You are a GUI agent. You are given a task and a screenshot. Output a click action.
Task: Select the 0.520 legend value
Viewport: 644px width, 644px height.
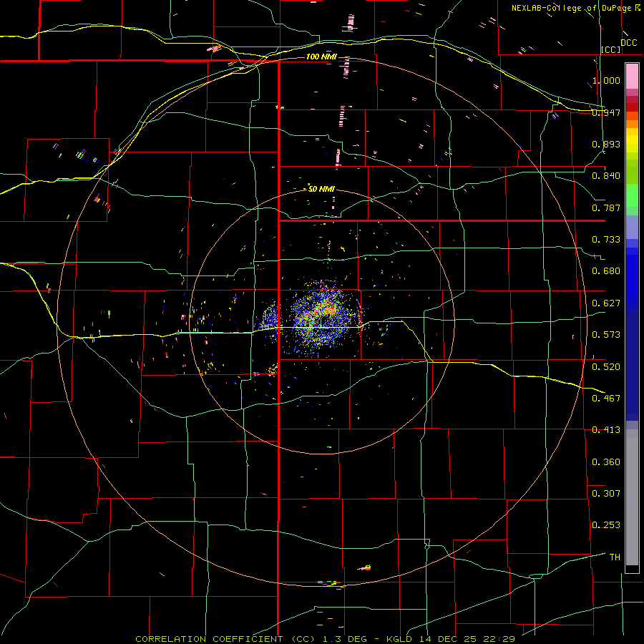606,367
